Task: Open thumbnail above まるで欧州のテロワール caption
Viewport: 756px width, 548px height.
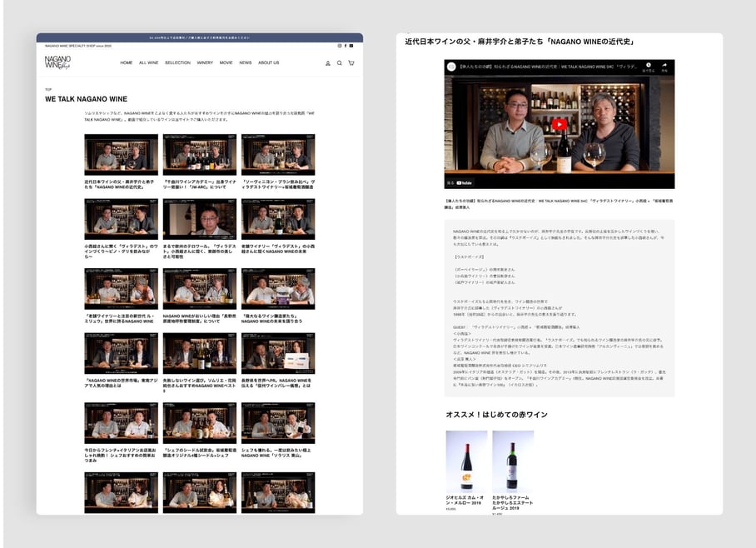Action: (x=200, y=219)
